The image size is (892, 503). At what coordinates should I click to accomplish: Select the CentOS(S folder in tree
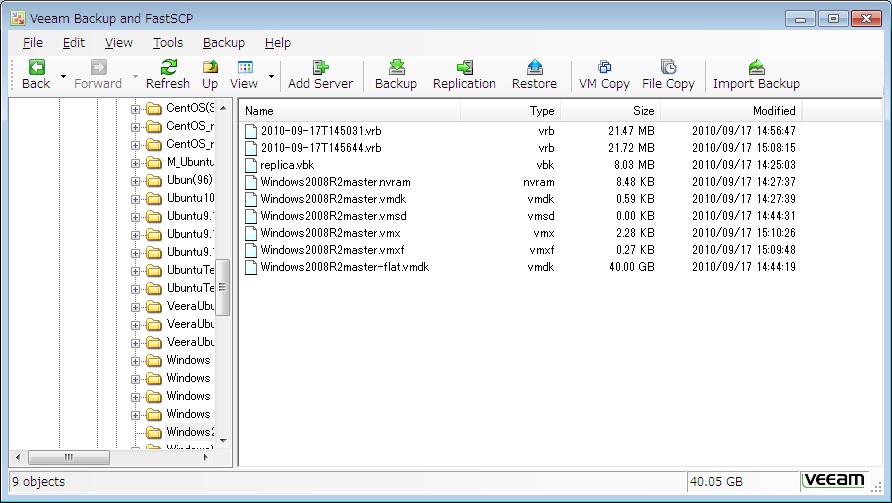click(190, 108)
